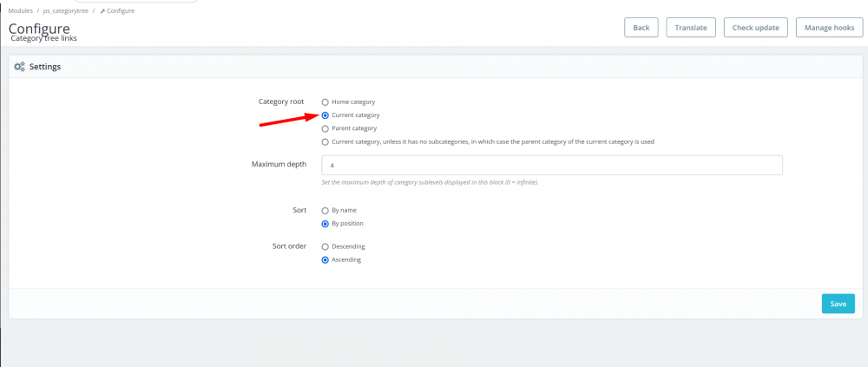Set sort order to Descending
This screenshot has width=868, height=367.
tap(325, 246)
